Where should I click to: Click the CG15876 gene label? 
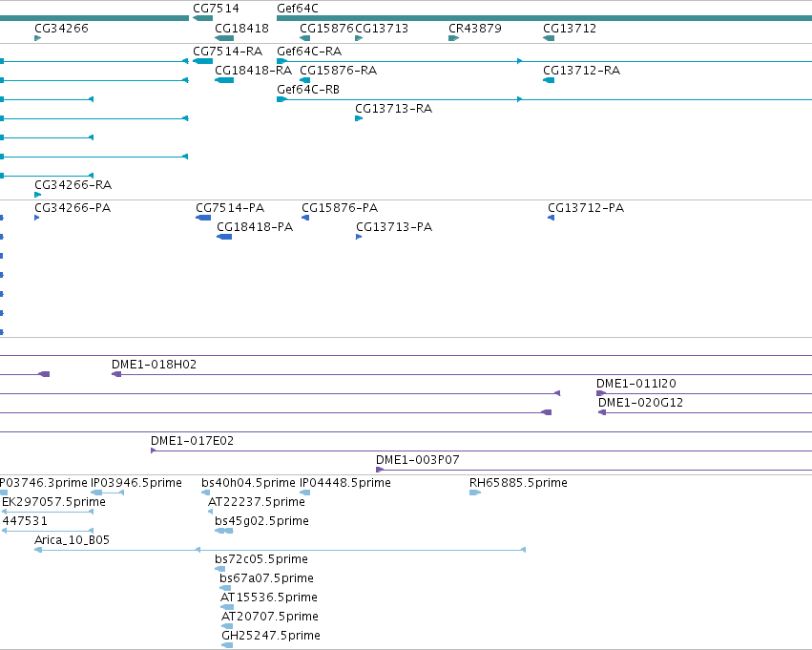click(326, 28)
